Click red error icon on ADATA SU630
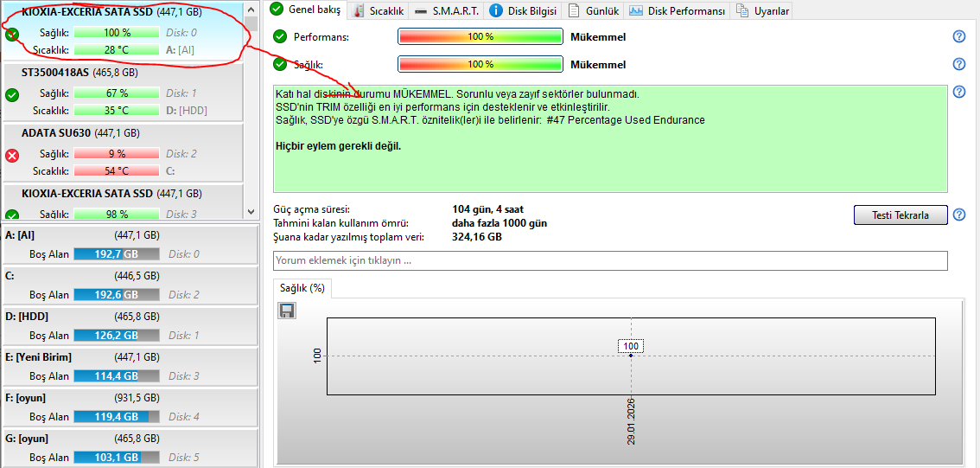Screen dimensions: 980x468 point(12,156)
